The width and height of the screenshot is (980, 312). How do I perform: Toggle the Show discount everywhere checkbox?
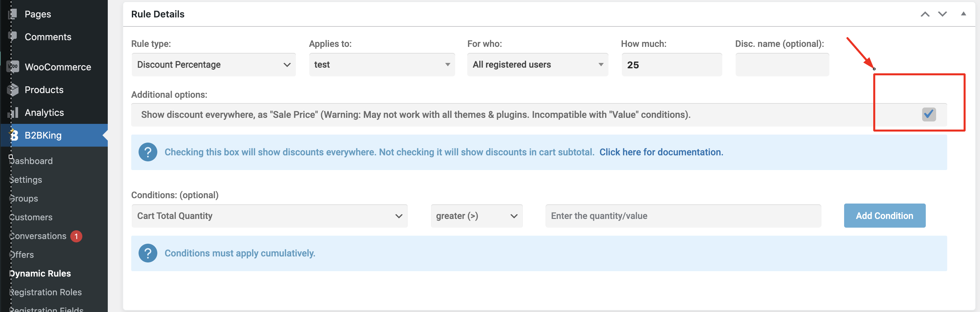click(x=929, y=114)
